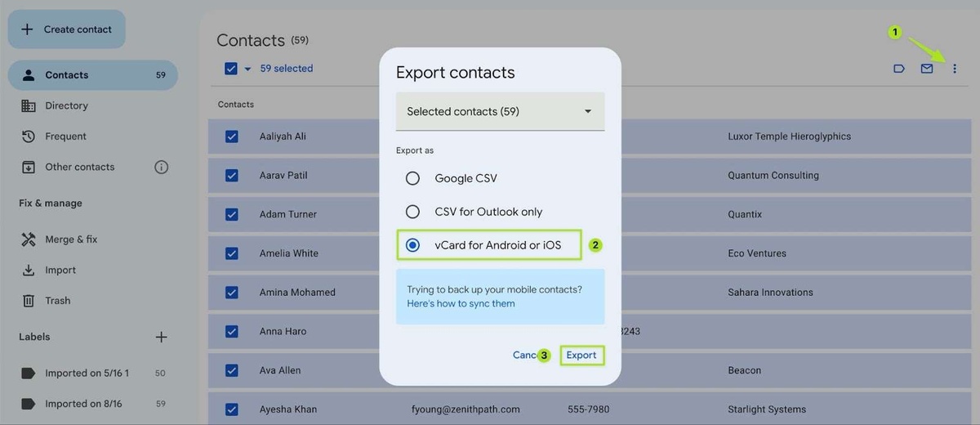This screenshot has width=980, height=425.
Task: Select vCard for Android or iOS
Action: pos(412,245)
